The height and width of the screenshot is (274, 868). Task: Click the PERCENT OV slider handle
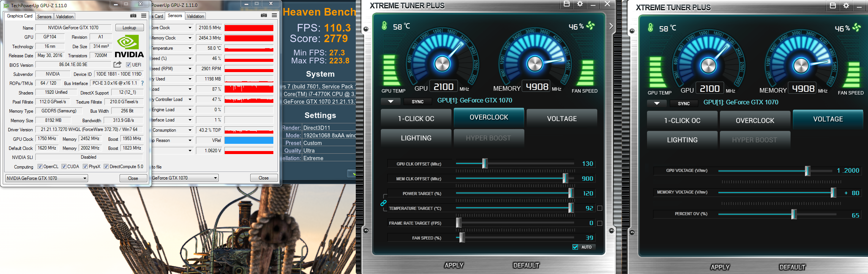pos(794,214)
